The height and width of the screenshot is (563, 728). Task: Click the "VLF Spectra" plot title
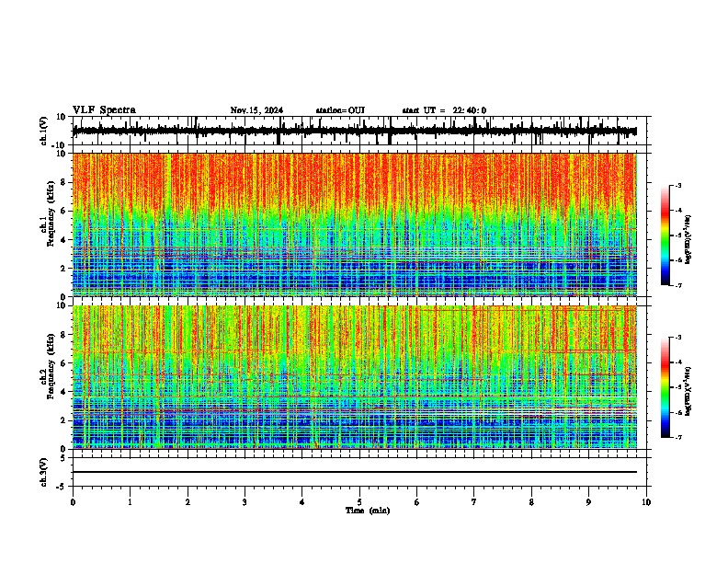[x=104, y=110]
